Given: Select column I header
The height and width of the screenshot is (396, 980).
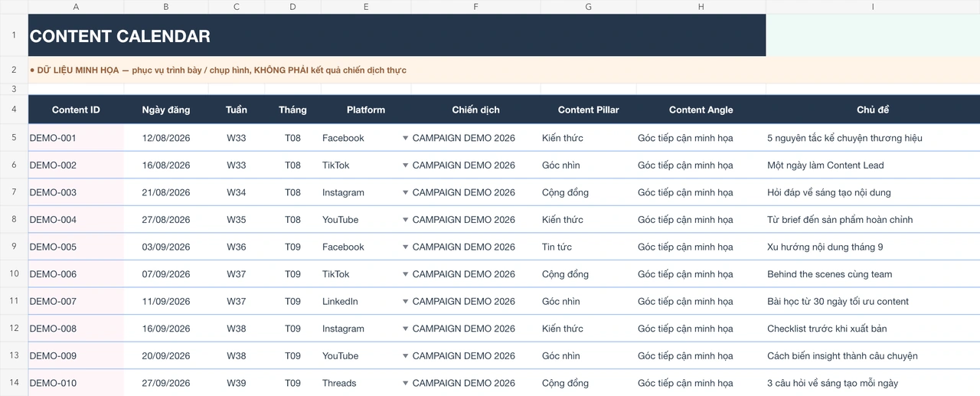Looking at the screenshot, I should 873,7.
